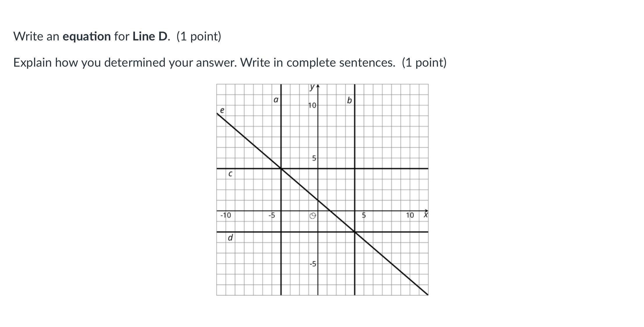Click the -10 tick label on x-axis
This screenshot has width=644, height=327.
(x=226, y=215)
